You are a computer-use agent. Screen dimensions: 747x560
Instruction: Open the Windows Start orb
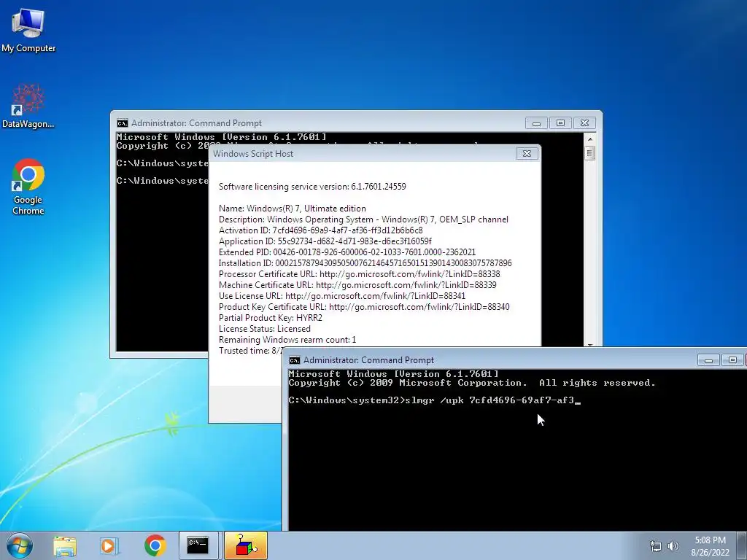[19, 545]
